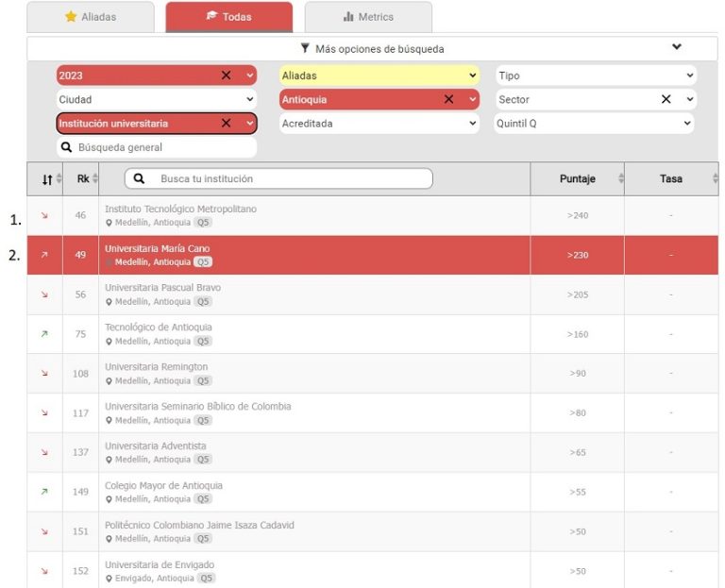725x588 pixels.
Task: Clear the Institución universitaria filter X
Action: [x=226, y=123]
